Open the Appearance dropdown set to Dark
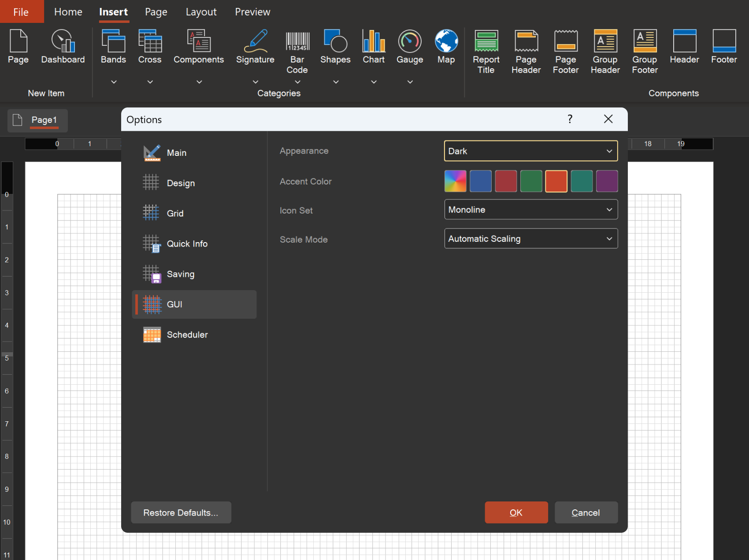 pos(530,151)
